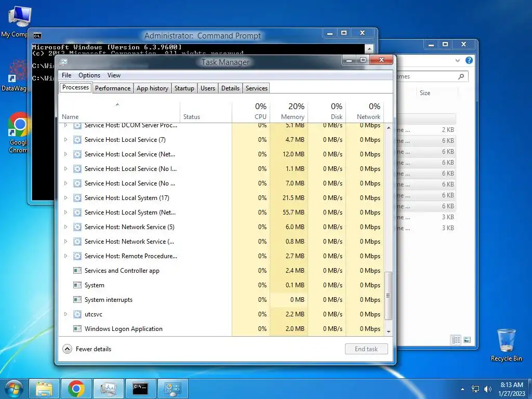Open the View menu
Viewport: 532px width, 399px height.
(114, 75)
